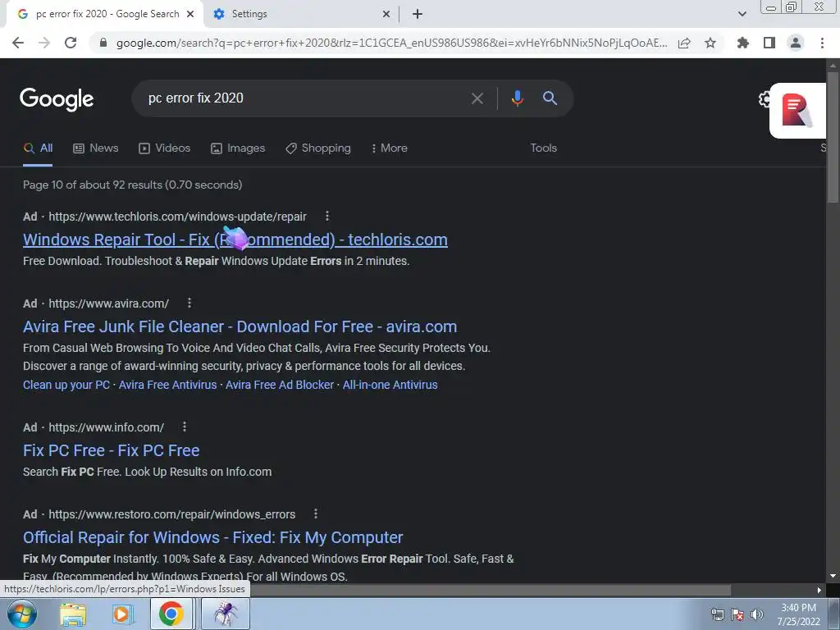Open the Restoro extension popup
840x630 pixels.
tap(797, 111)
